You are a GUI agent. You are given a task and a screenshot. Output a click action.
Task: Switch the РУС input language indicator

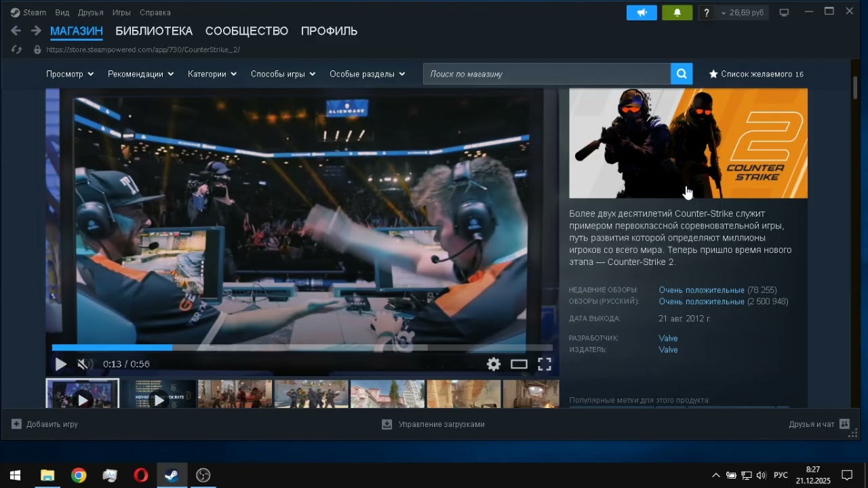pos(781,475)
